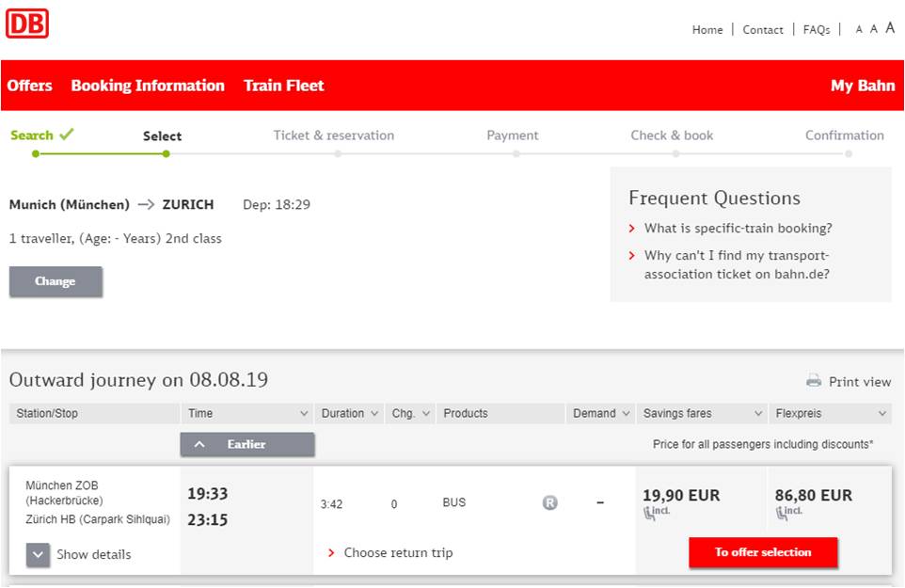
Task: Click the reservation R icon next to BUS
Action: pyautogui.click(x=550, y=503)
